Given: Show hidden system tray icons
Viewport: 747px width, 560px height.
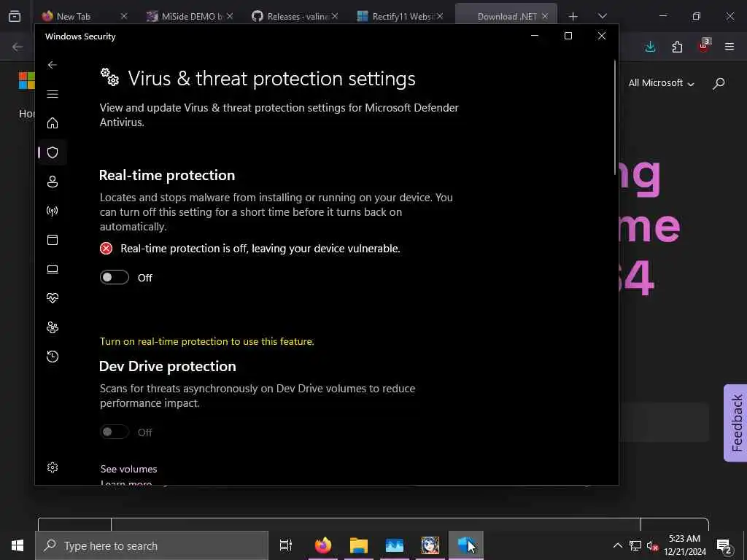Looking at the screenshot, I should coord(617,545).
